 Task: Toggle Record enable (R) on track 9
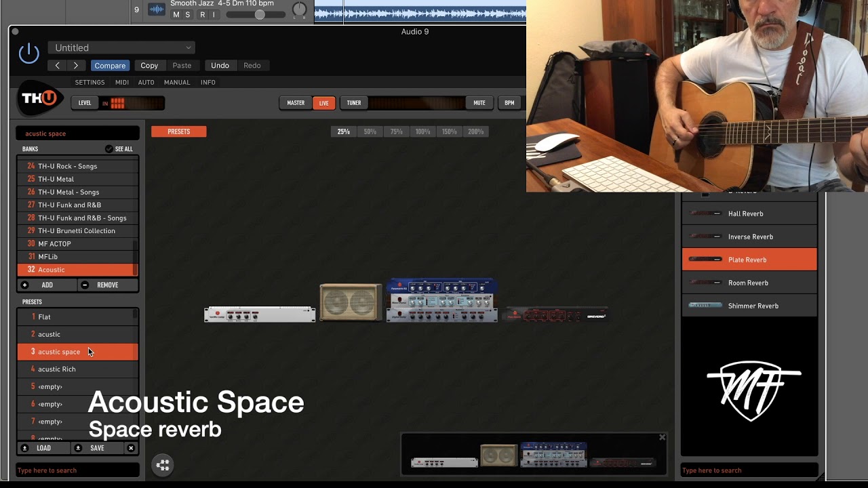(202, 14)
